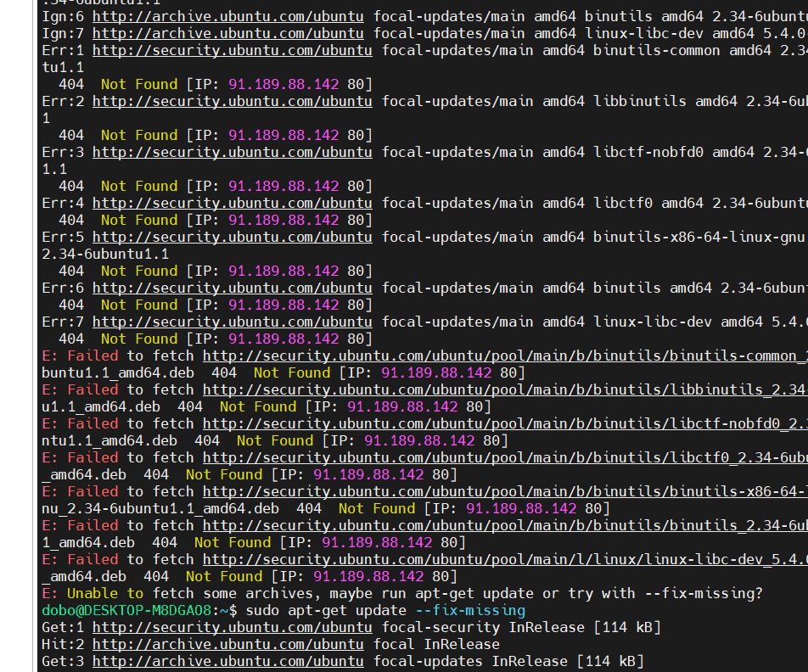Open security.ubuntu.com link on the Get:1 line
Image resolution: width=808 pixels, height=672 pixels.
pyautogui.click(x=233, y=628)
